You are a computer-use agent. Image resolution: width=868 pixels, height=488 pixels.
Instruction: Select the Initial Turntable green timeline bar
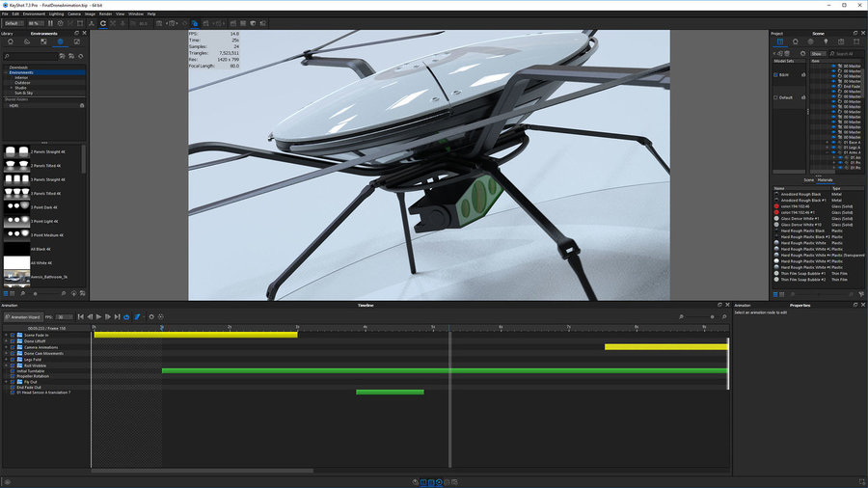coord(444,370)
